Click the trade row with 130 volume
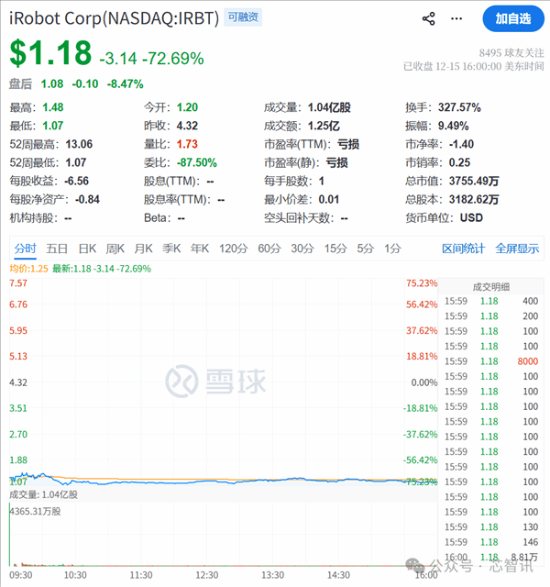Screen dimensions: 550x587 491,527
